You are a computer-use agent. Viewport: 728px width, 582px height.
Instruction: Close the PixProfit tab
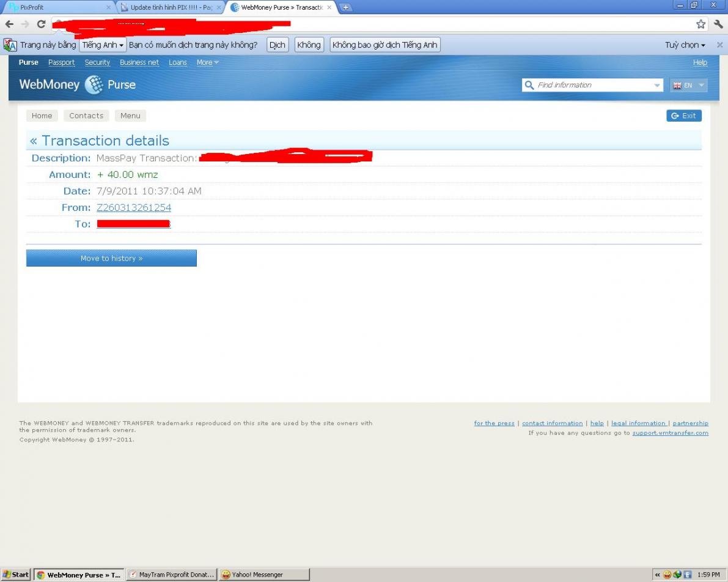pyautogui.click(x=108, y=7)
